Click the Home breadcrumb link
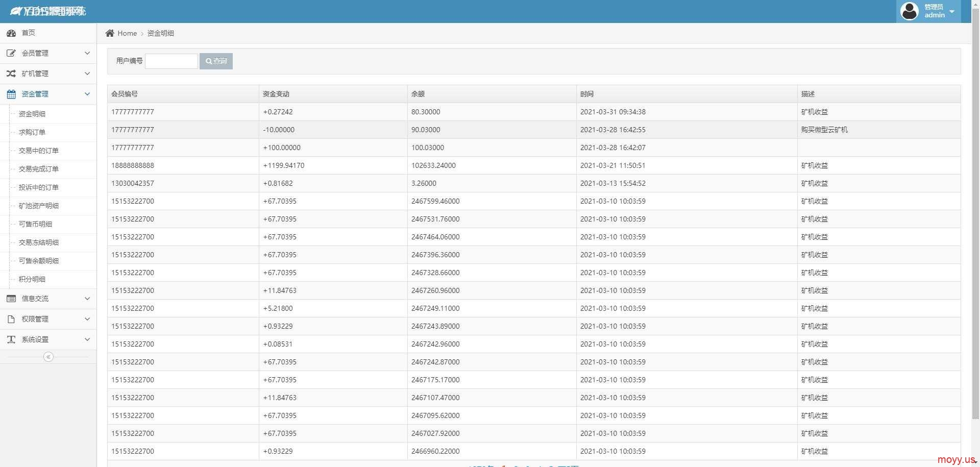Screen dimensions: 980x467 pyautogui.click(x=127, y=33)
